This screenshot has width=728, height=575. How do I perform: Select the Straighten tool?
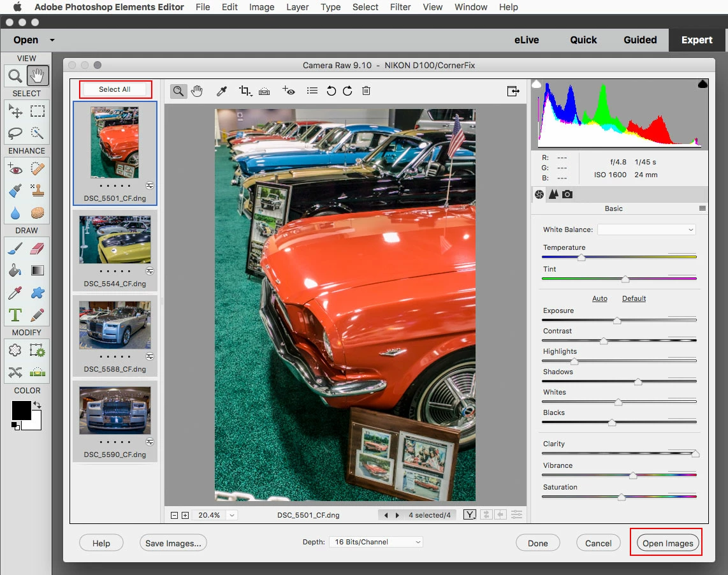264,91
